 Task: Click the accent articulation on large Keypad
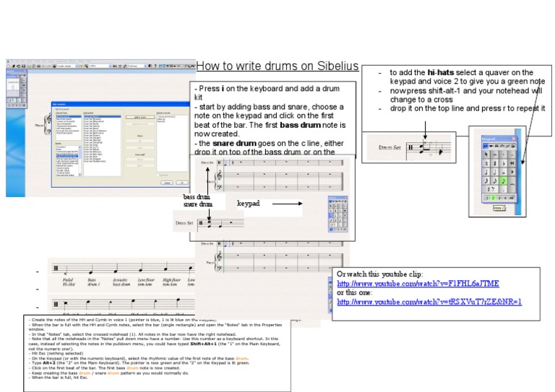point(494,154)
